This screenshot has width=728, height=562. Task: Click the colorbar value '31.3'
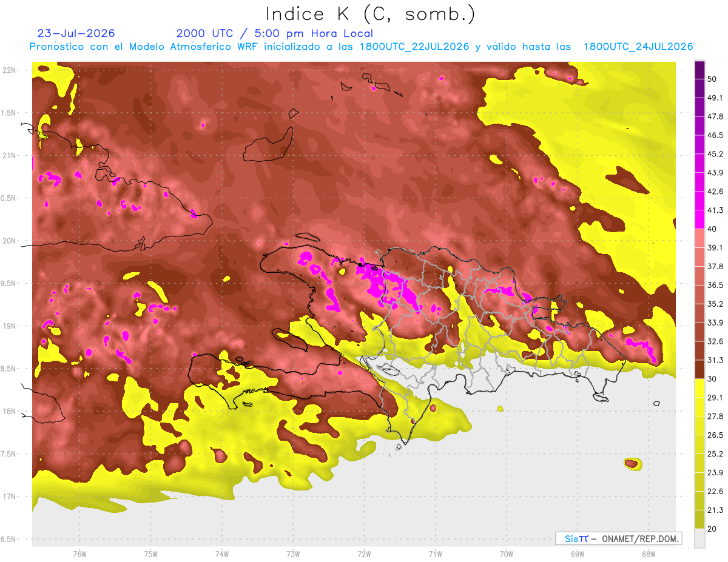click(x=715, y=360)
